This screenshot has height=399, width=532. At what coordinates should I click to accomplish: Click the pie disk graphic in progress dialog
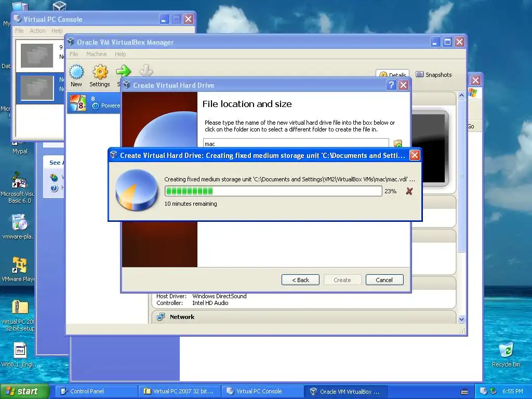tap(137, 190)
